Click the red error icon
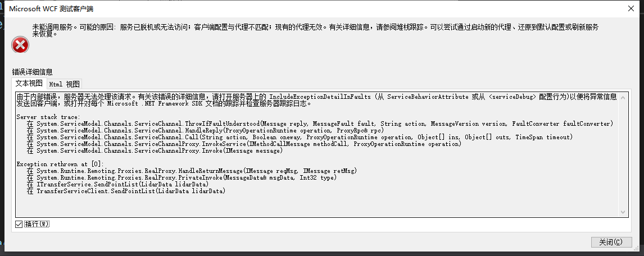 click(x=20, y=44)
